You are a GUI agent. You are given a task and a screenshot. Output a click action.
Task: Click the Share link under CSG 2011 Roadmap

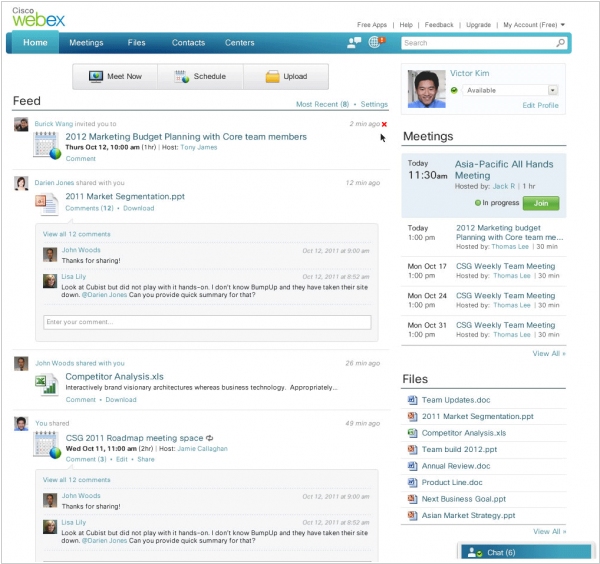point(146,459)
